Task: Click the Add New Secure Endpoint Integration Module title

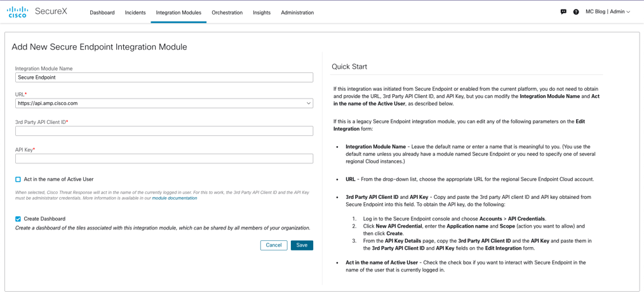Action: (99, 47)
